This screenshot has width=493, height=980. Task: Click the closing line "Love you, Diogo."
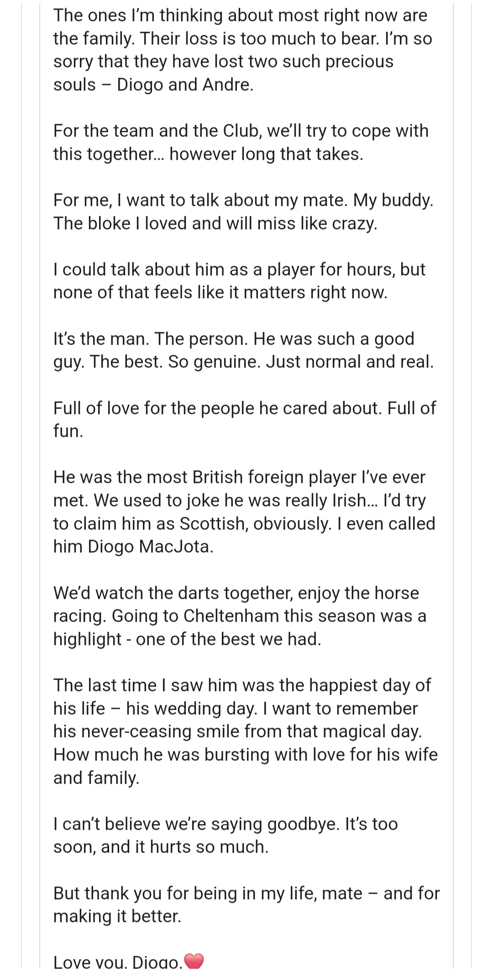[117, 962]
